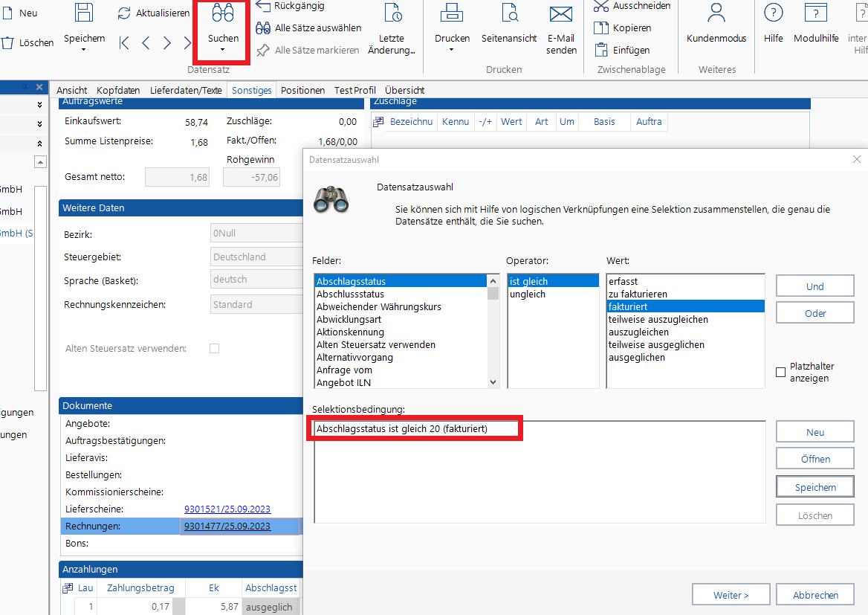868x615 pixels.
Task: Open Seitenansicht print preview
Action: point(509,13)
